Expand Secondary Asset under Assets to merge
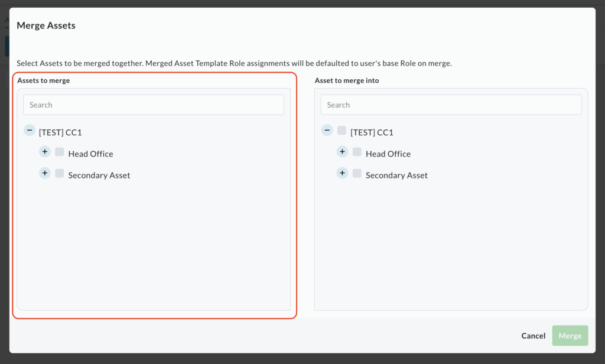The width and height of the screenshot is (605, 364). click(x=45, y=173)
